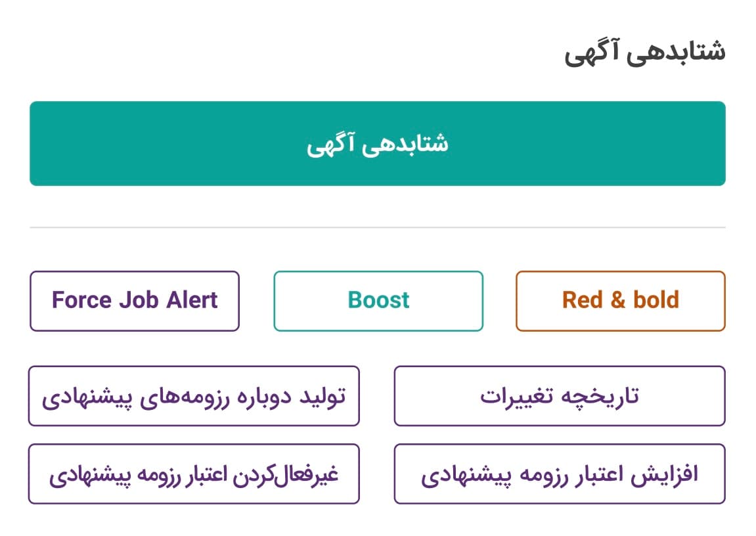Increase the suggested resume credit
This screenshot has width=756, height=536.
[x=560, y=474]
